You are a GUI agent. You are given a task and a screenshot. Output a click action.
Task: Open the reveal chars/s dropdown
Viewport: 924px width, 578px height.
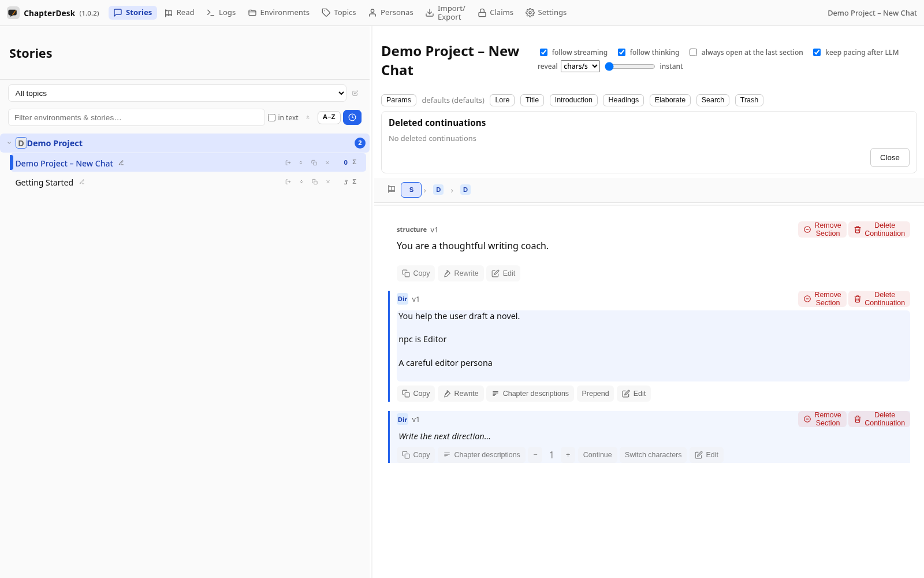[x=580, y=66]
